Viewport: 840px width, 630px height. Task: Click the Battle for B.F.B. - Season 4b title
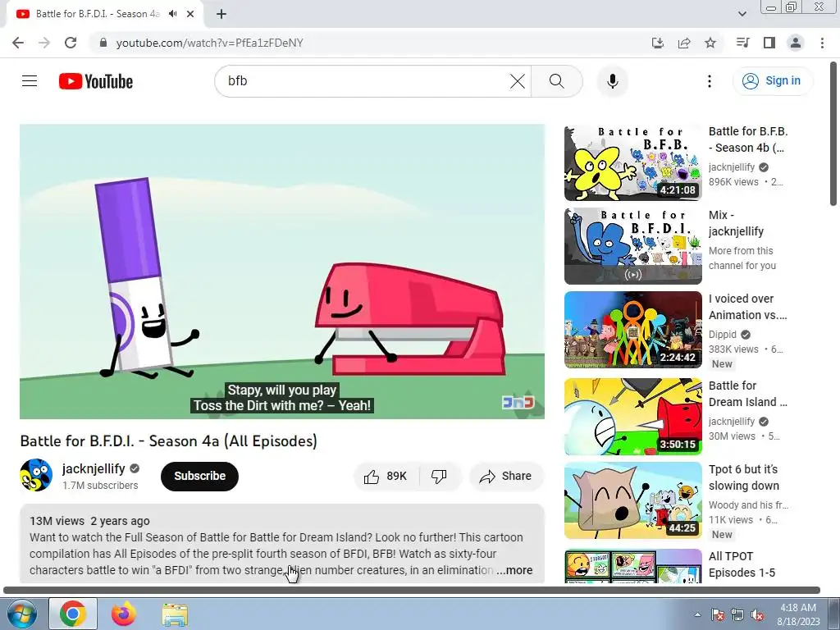(748, 139)
